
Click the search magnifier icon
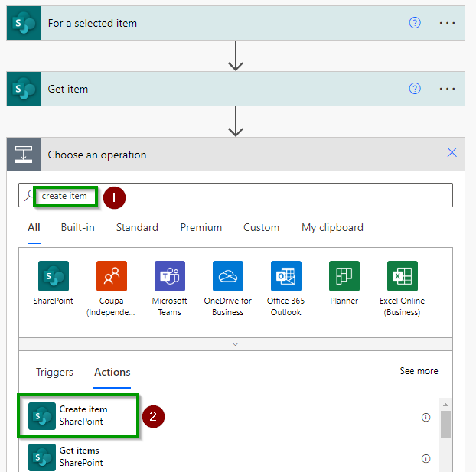point(29,196)
